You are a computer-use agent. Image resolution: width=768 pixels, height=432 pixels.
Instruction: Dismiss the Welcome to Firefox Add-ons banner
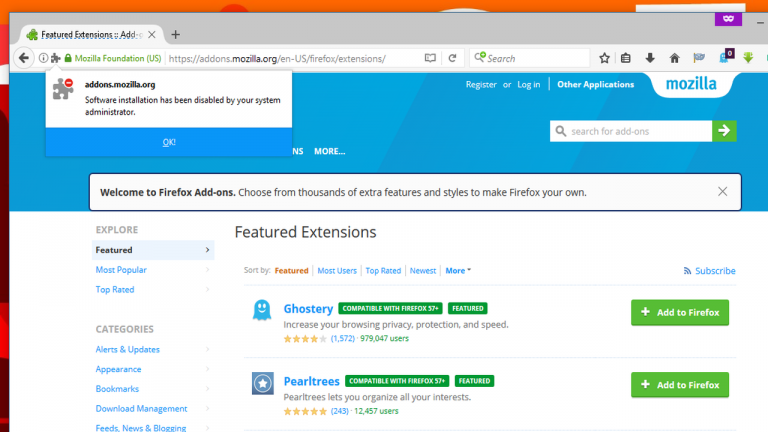tap(722, 192)
